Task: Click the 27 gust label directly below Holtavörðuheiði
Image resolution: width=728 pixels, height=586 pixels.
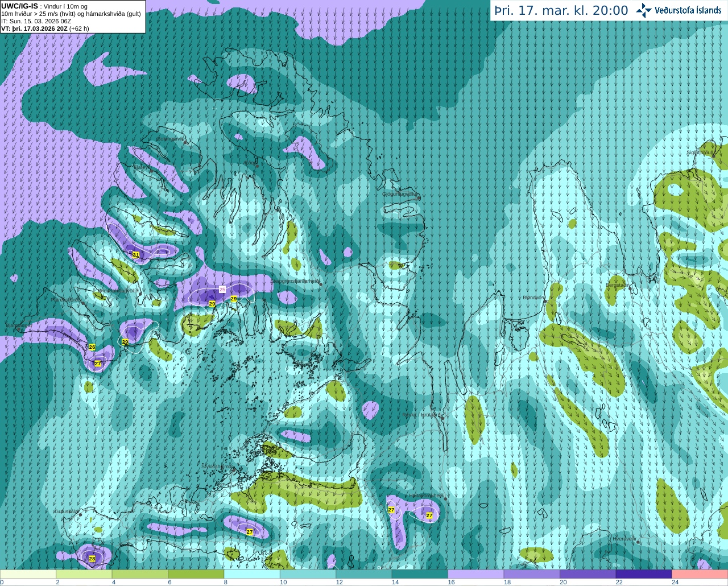Action: coord(429,515)
